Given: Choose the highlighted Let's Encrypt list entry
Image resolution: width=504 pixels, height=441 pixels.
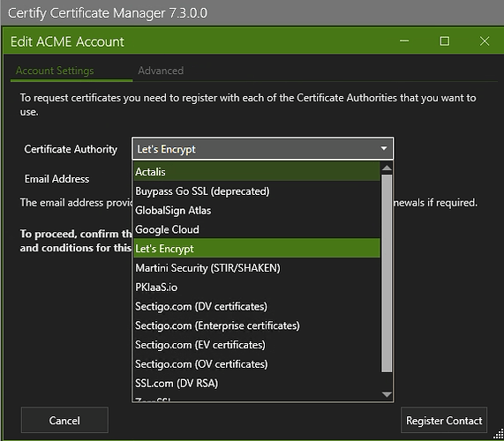Looking at the screenshot, I should (257, 248).
